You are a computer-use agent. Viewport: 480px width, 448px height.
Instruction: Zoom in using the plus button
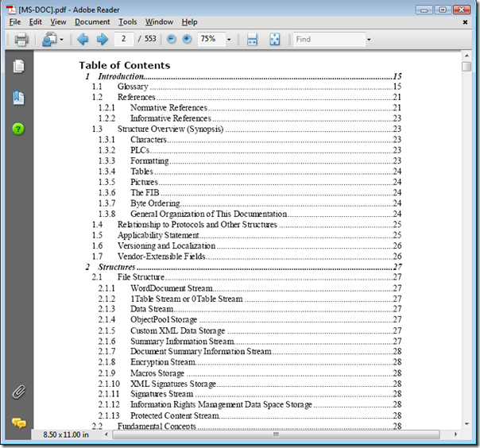[187, 39]
